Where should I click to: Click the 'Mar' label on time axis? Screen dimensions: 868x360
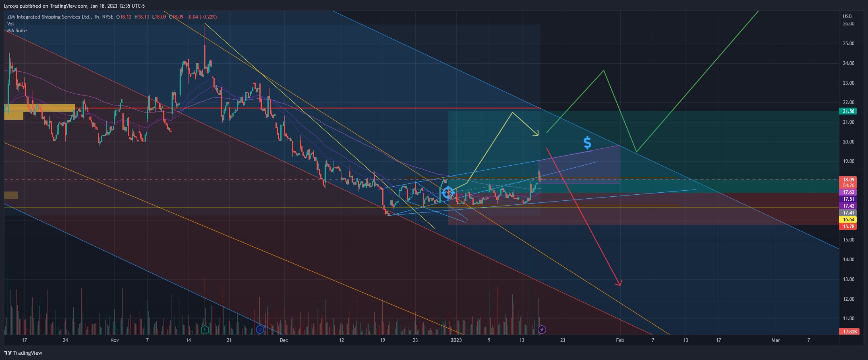(x=775, y=340)
